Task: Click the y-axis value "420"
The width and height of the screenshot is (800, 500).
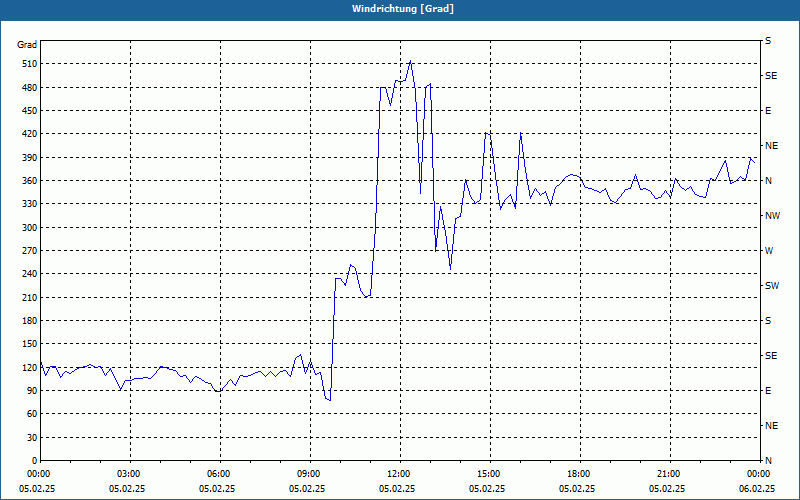Action: pyautogui.click(x=30, y=134)
